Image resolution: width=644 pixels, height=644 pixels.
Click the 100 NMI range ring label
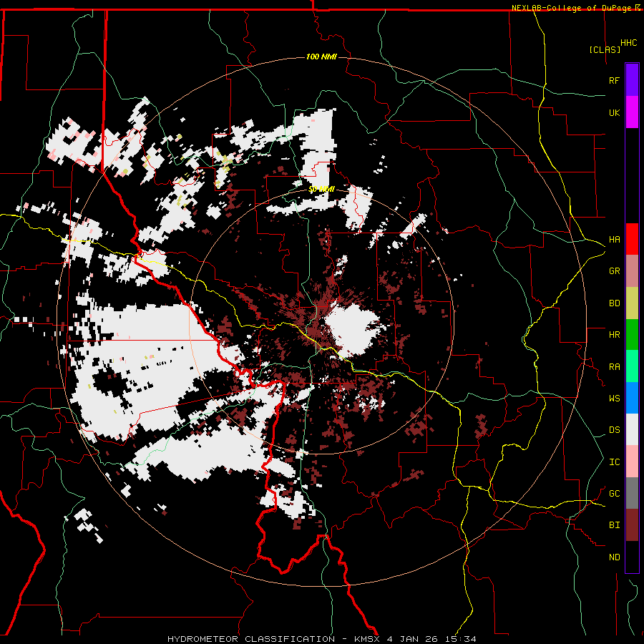coord(321,57)
